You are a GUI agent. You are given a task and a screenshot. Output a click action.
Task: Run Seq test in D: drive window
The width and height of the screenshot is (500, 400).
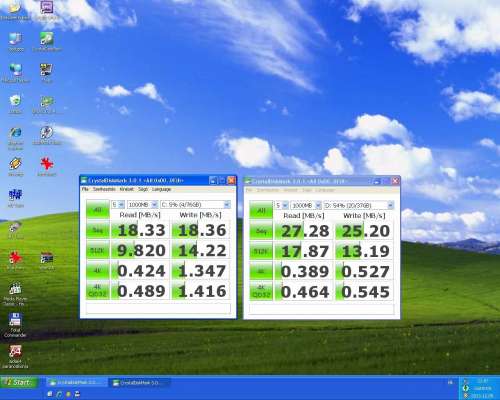pos(261,231)
